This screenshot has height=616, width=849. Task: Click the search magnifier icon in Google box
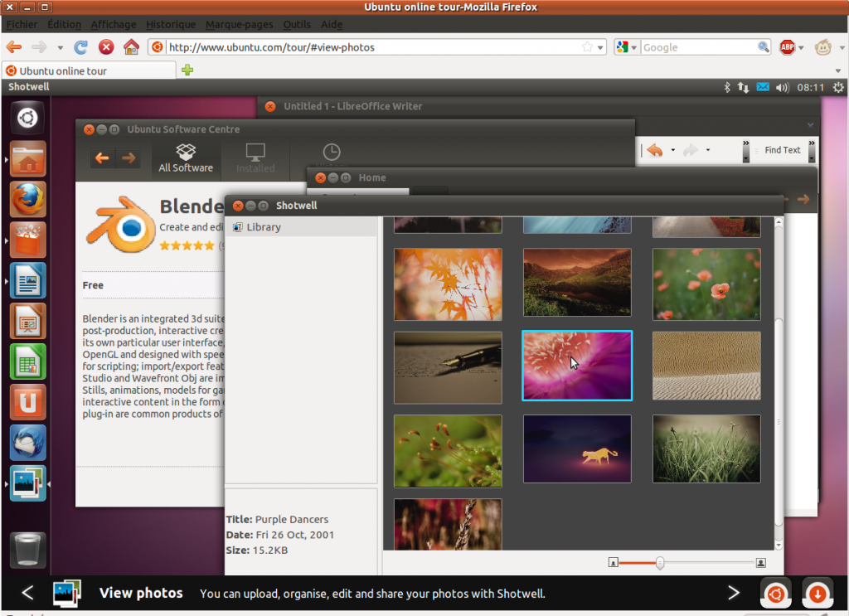click(764, 47)
